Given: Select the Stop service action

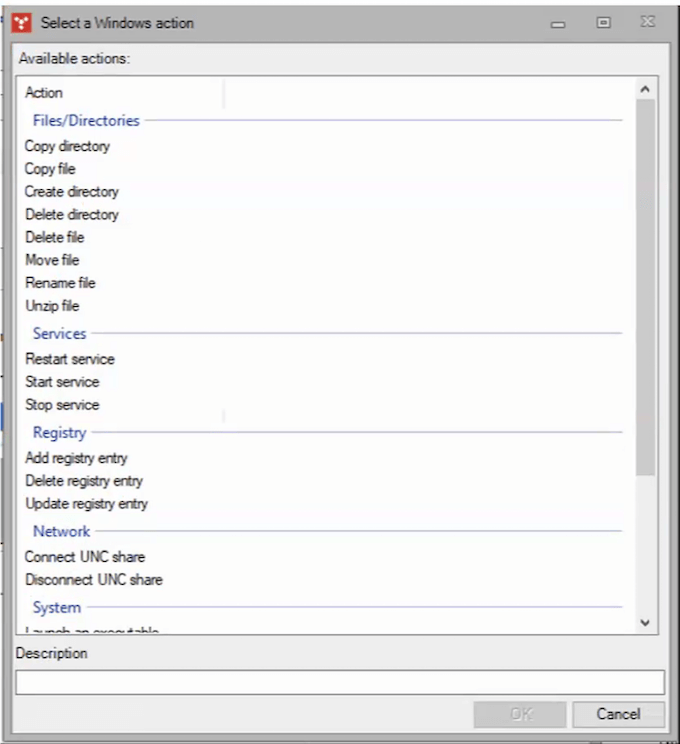Looking at the screenshot, I should click(x=62, y=405).
